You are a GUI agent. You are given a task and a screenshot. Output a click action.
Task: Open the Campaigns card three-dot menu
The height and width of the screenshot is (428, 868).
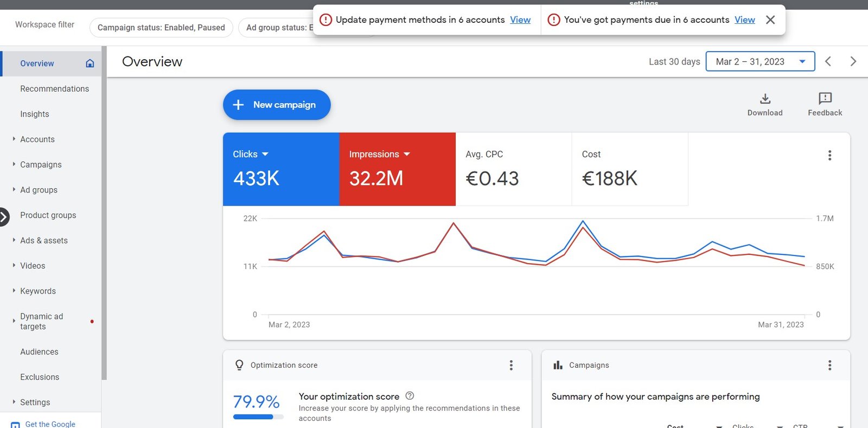click(829, 365)
